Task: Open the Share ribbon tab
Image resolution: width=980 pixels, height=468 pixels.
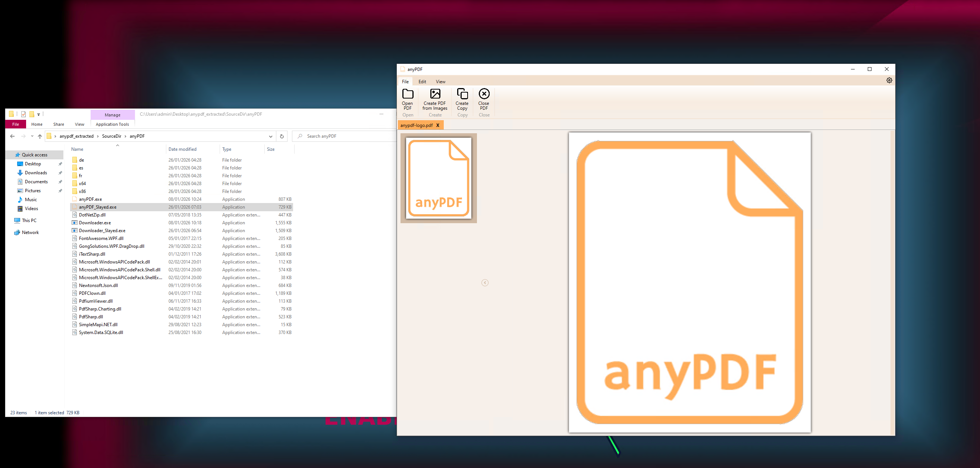Action: click(59, 124)
